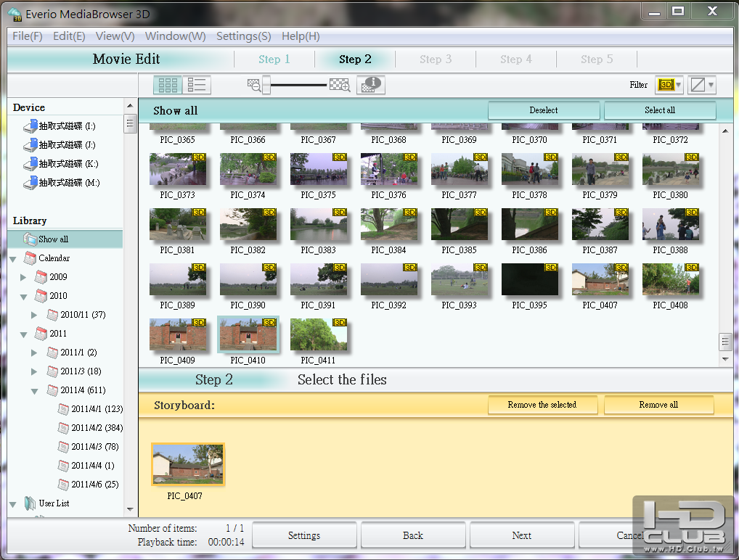This screenshot has width=739, height=560.
Task: Expand the 2009 calendar node
Action: pos(23,277)
